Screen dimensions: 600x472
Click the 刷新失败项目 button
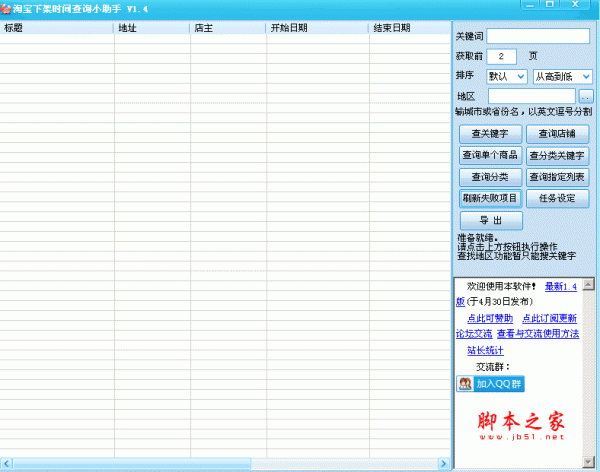pyautogui.click(x=490, y=198)
